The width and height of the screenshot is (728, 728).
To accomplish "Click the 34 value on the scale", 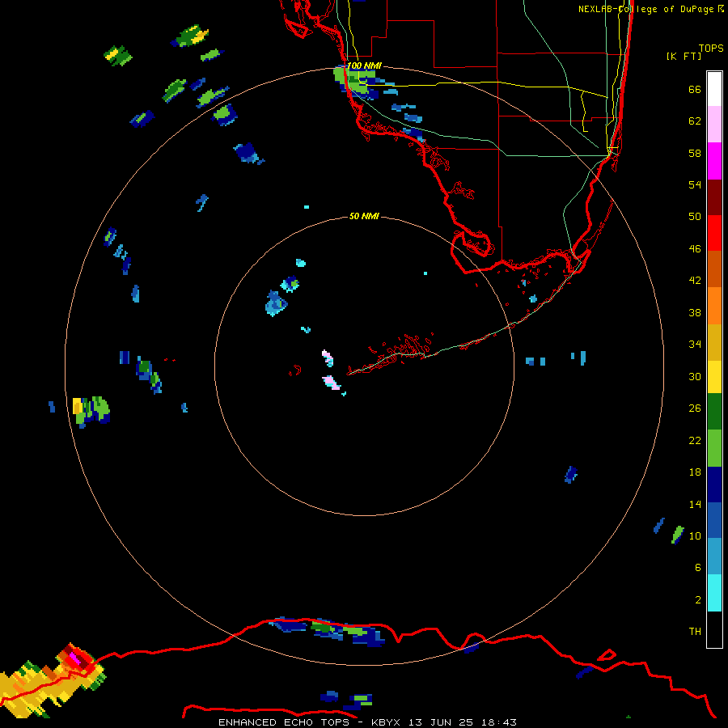I will point(695,345).
